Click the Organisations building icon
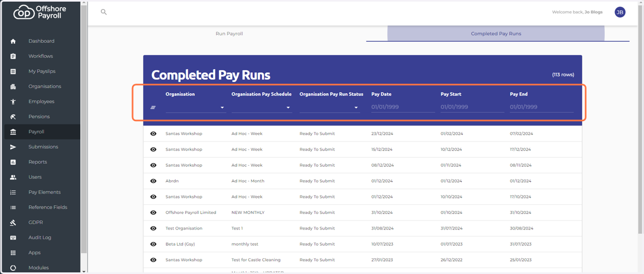The width and height of the screenshot is (644, 274). tap(13, 86)
